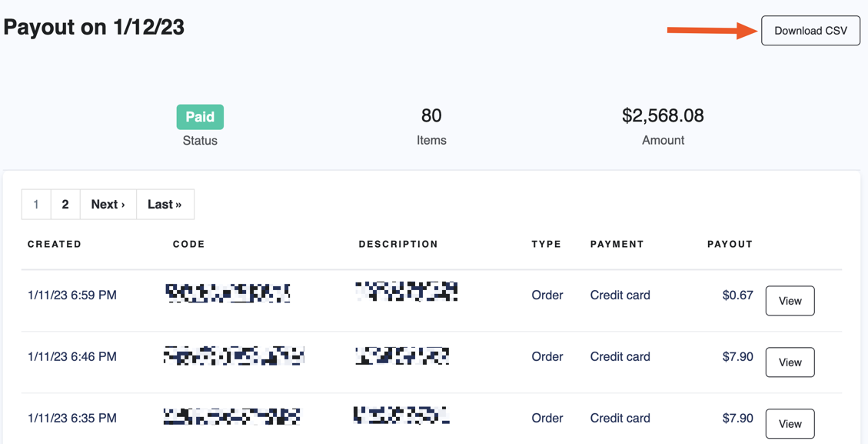This screenshot has width=868, height=444.
Task: Click the Code column header
Action: 189,245
